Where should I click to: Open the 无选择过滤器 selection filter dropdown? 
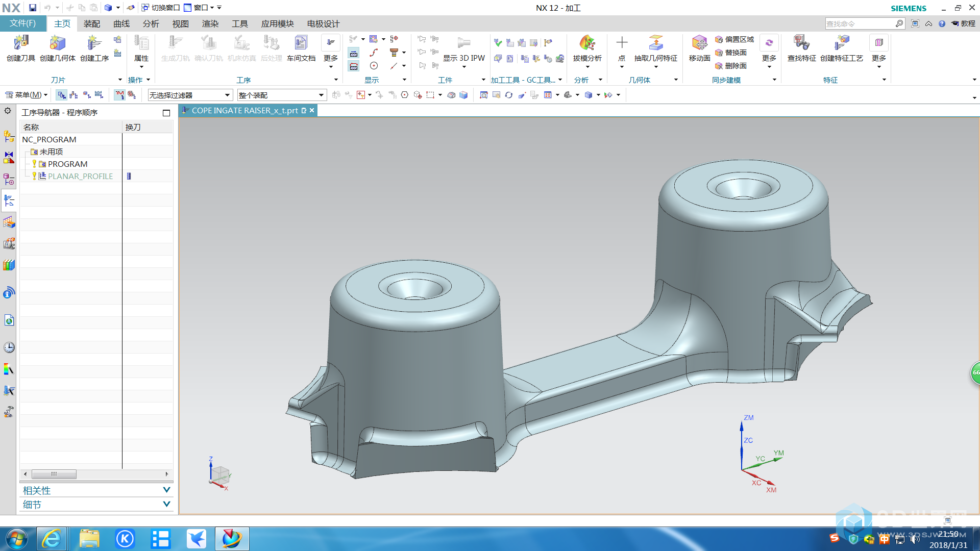point(190,95)
